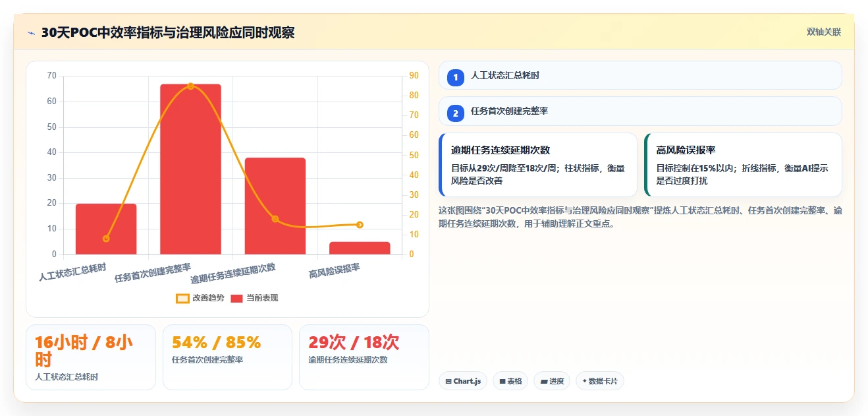This screenshot has width=868, height=416.
Task: Click the lightning icon beside the title
Action: click(x=31, y=32)
